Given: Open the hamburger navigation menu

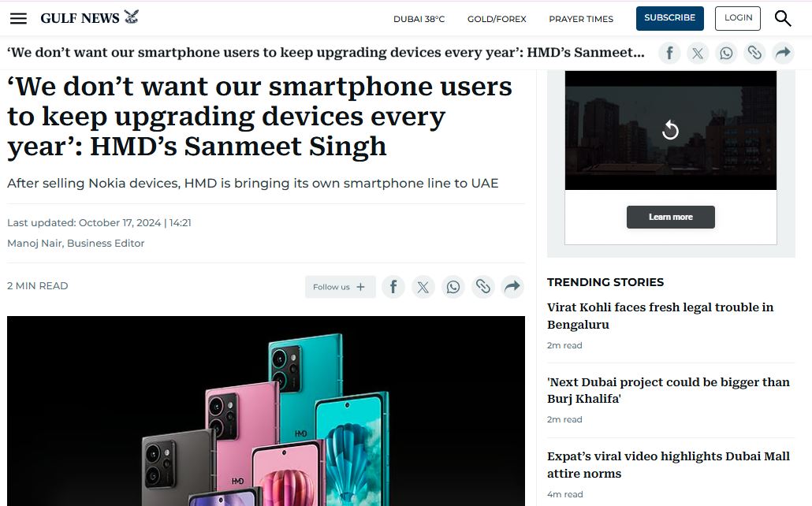Looking at the screenshot, I should (x=18, y=19).
